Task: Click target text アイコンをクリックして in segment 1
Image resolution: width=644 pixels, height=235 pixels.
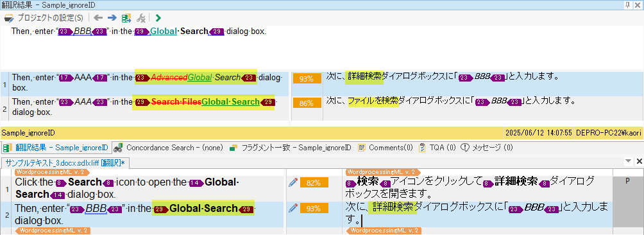Action: click(x=437, y=182)
